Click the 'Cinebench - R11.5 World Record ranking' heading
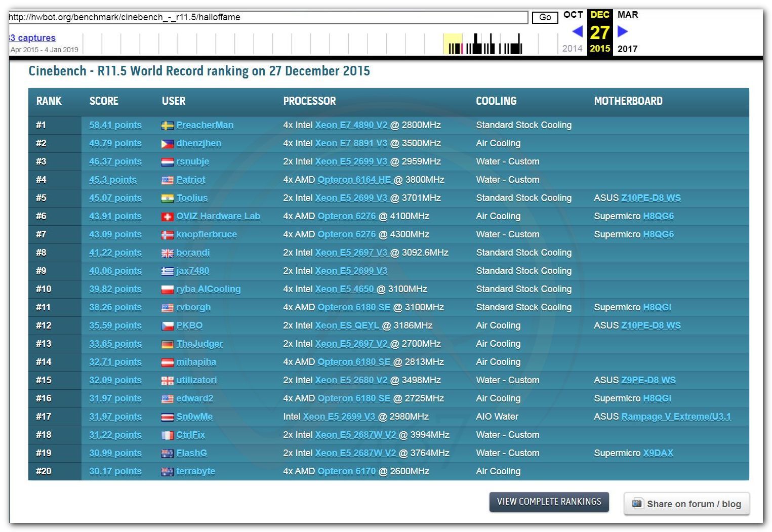Image resolution: width=772 pixels, height=532 pixels. point(199,71)
